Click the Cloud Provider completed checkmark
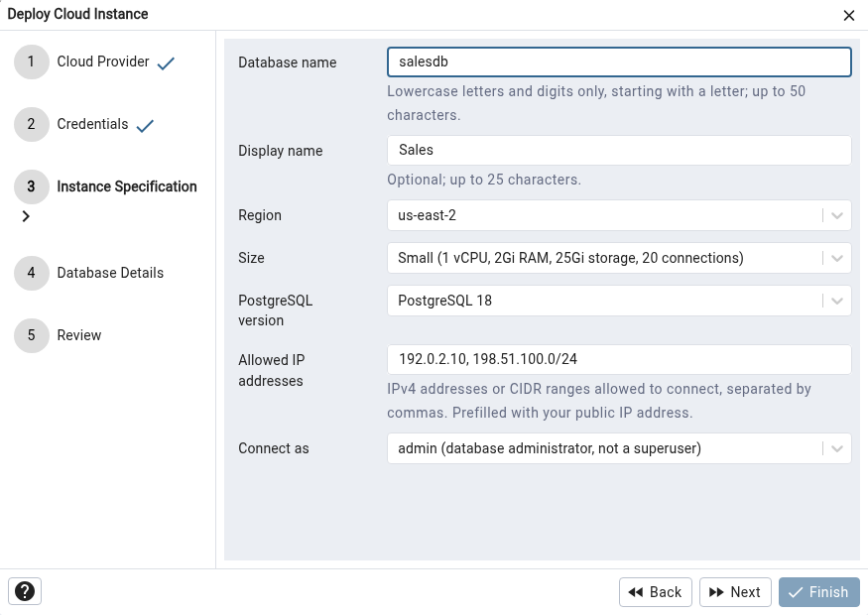This screenshot has width=868, height=615. tap(166, 63)
